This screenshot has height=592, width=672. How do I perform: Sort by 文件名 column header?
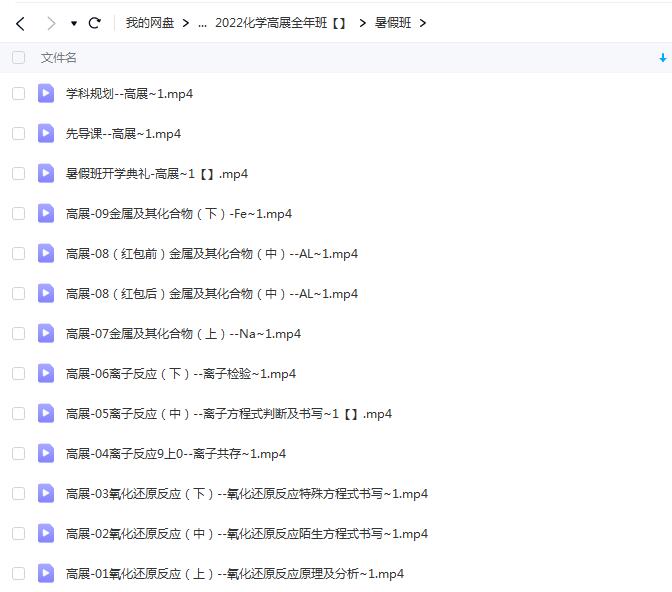pos(58,58)
